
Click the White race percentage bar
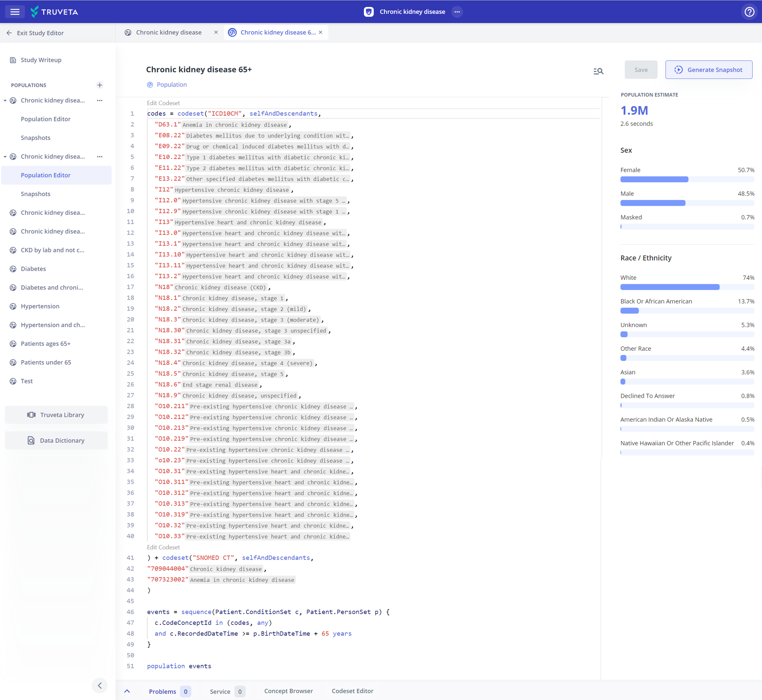click(x=687, y=287)
